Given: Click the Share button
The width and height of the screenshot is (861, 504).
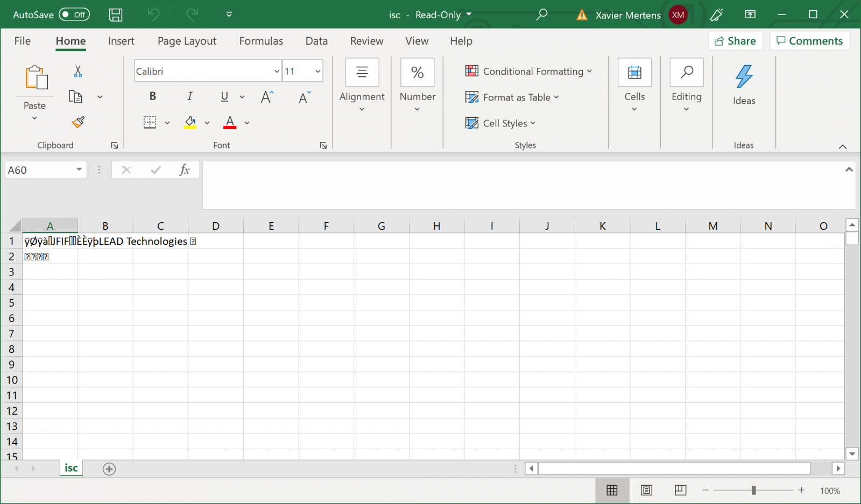Looking at the screenshot, I should pyautogui.click(x=735, y=41).
